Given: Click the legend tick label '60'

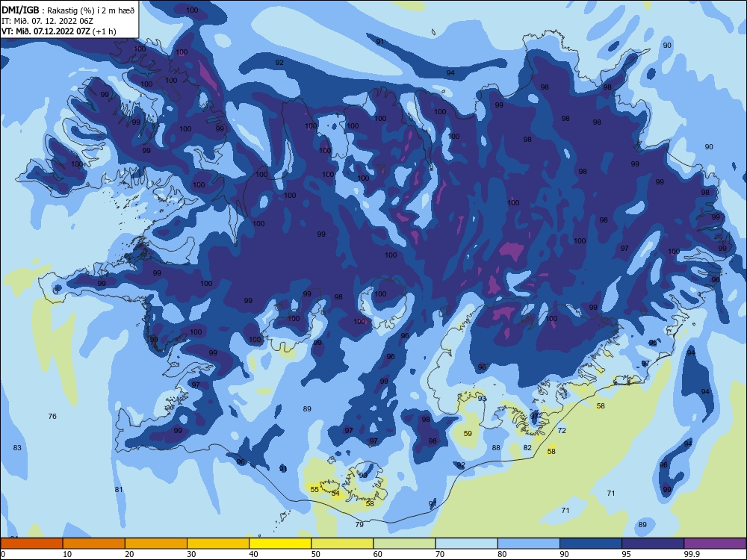Looking at the screenshot, I should 378,554.
